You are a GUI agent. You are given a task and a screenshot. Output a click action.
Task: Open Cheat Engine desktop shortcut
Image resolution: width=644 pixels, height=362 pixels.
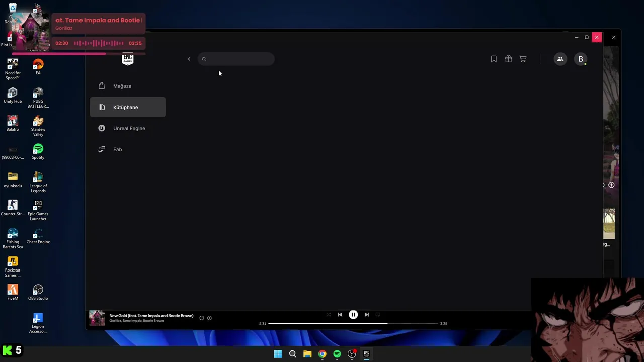pos(38,236)
